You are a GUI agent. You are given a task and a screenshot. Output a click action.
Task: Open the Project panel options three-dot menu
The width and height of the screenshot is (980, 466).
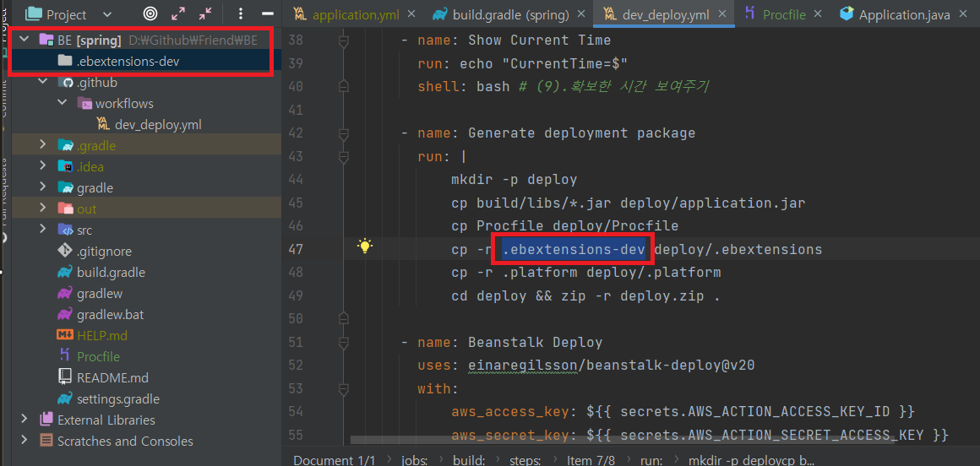[242, 14]
